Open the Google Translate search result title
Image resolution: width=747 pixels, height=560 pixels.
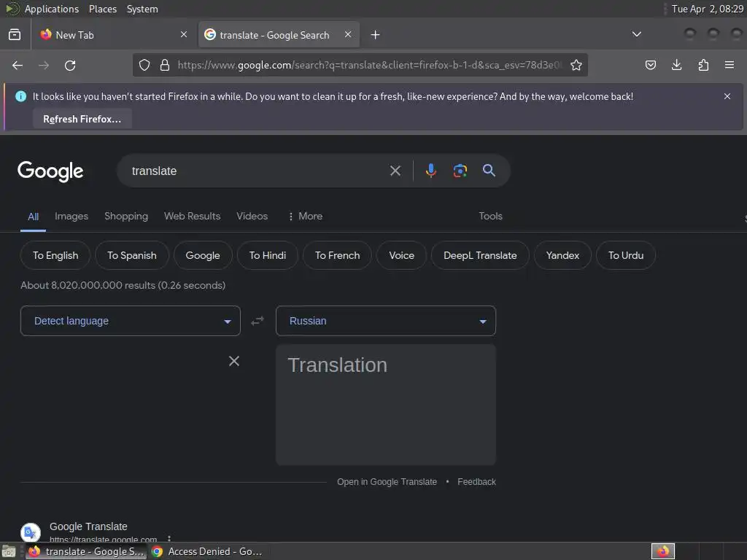[88, 526]
